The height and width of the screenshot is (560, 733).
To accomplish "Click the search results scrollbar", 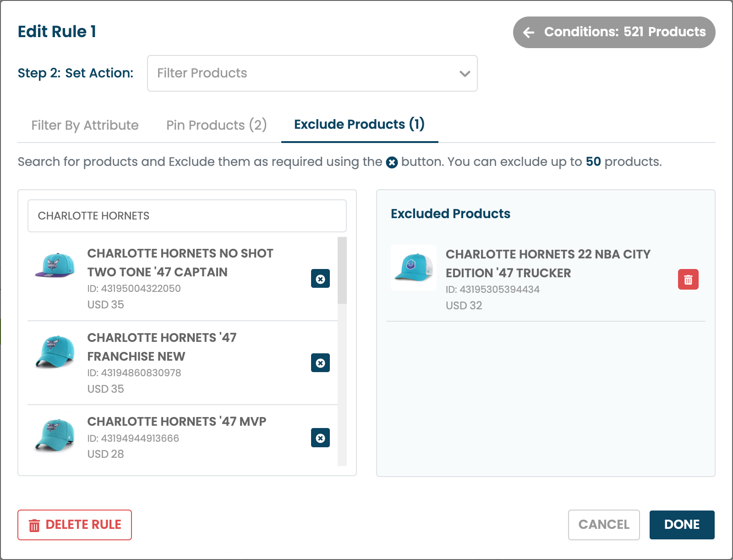I will pos(342,270).
